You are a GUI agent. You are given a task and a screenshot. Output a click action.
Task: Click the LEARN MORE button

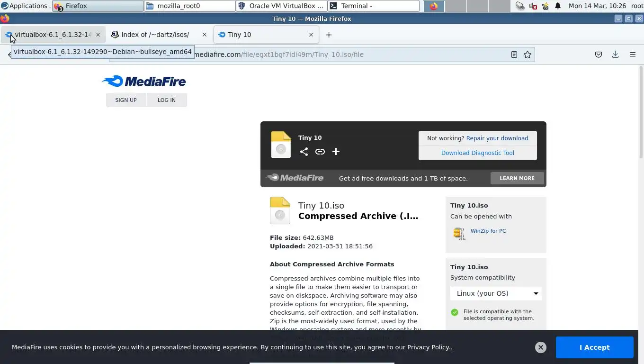pos(517,178)
